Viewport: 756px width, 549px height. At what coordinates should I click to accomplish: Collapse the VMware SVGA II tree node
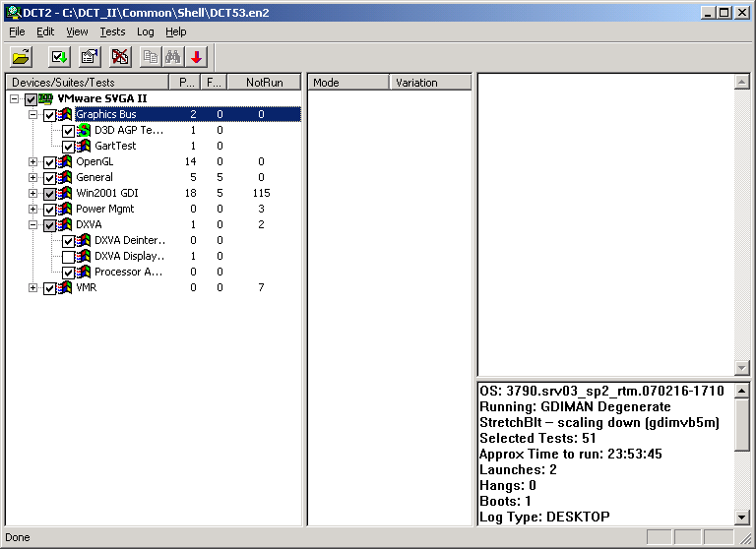[15, 98]
